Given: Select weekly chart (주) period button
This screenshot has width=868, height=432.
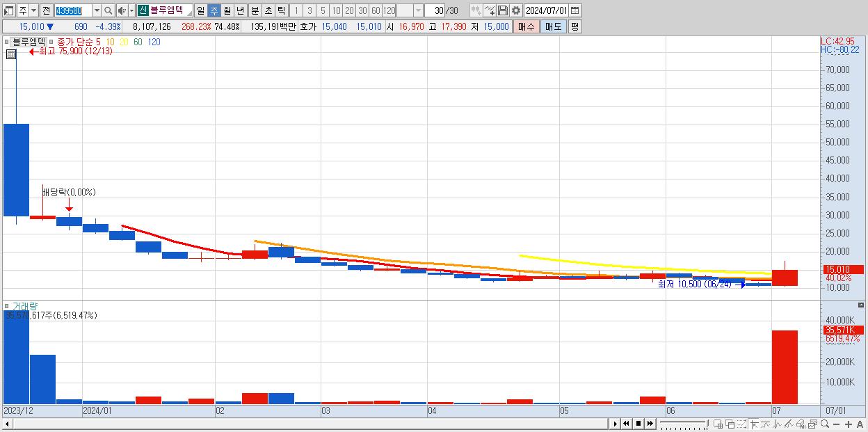Looking at the screenshot, I should click(214, 10).
